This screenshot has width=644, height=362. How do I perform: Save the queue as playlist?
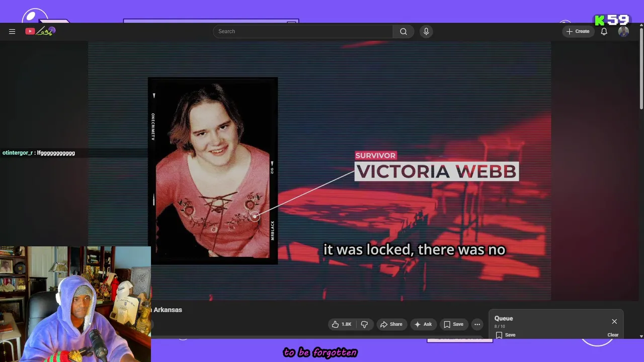click(505, 335)
